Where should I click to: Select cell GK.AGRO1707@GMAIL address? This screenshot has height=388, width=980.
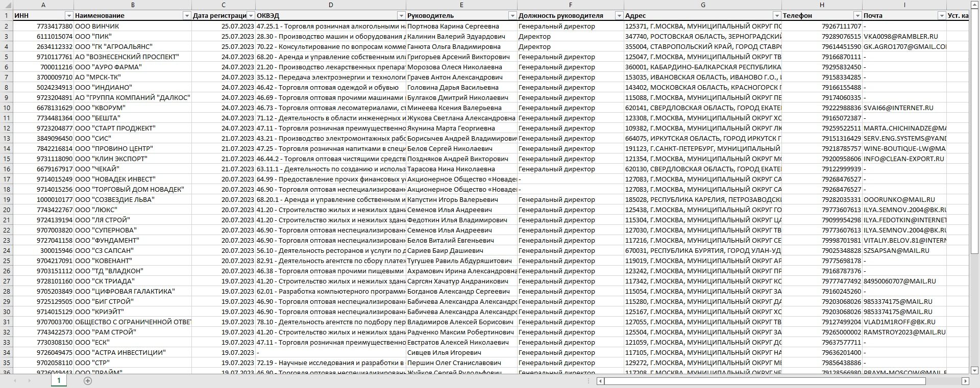[x=904, y=46]
